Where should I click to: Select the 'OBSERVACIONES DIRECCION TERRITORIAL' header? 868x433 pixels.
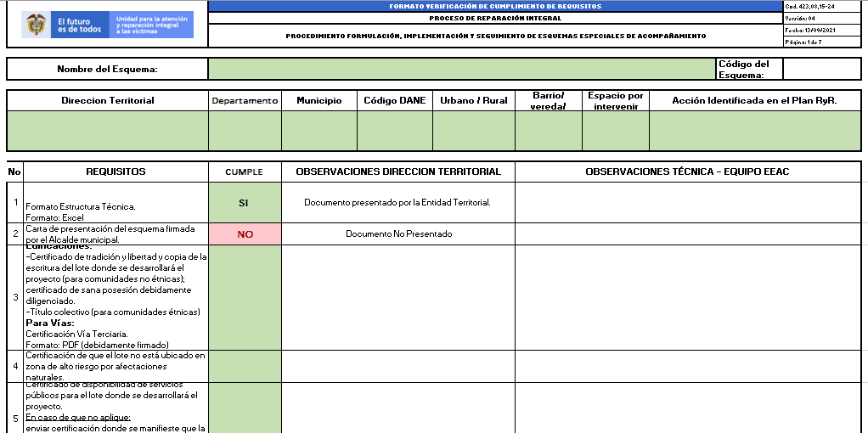398,172
